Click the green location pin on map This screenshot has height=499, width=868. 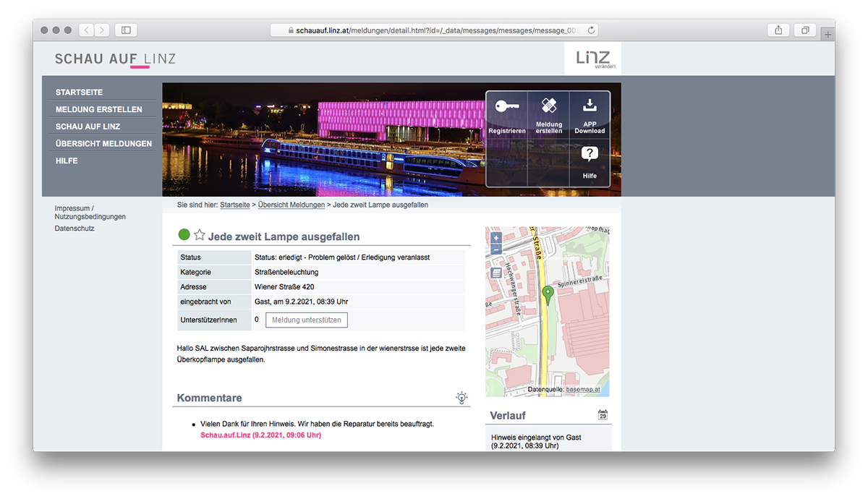[x=548, y=294]
